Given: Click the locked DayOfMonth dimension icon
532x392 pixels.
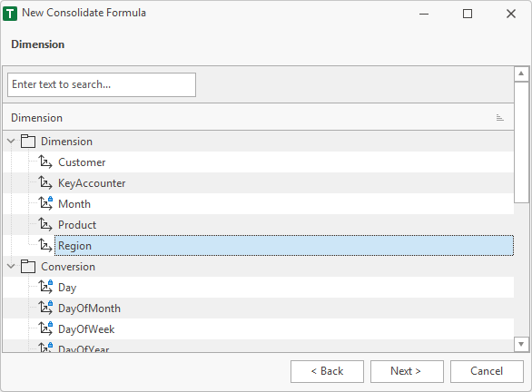Looking at the screenshot, I should [45, 308].
